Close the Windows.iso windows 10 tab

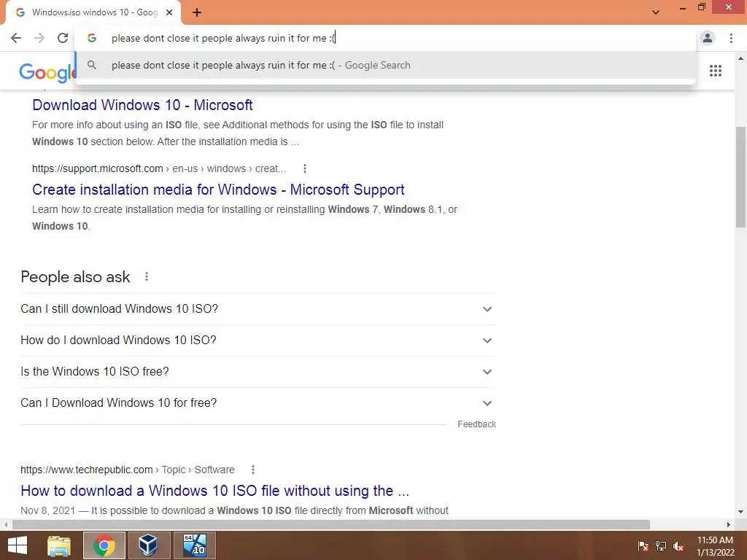pos(169,12)
